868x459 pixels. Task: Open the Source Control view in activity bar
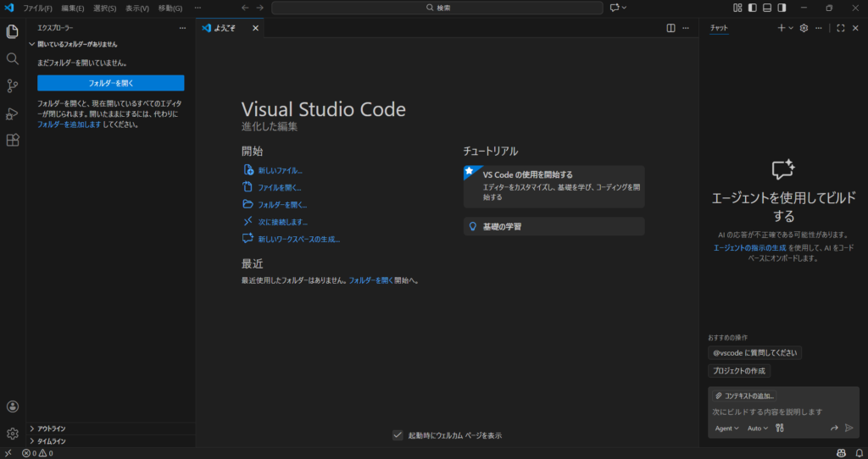[13, 86]
